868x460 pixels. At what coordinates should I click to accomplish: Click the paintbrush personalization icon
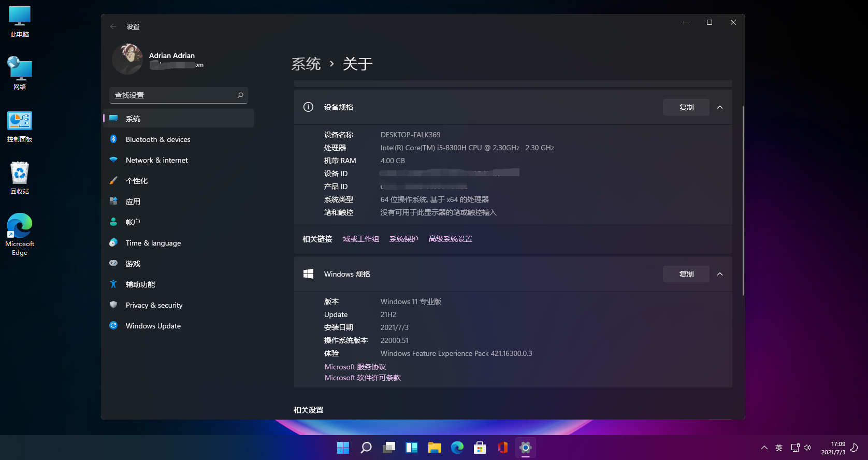coord(113,180)
